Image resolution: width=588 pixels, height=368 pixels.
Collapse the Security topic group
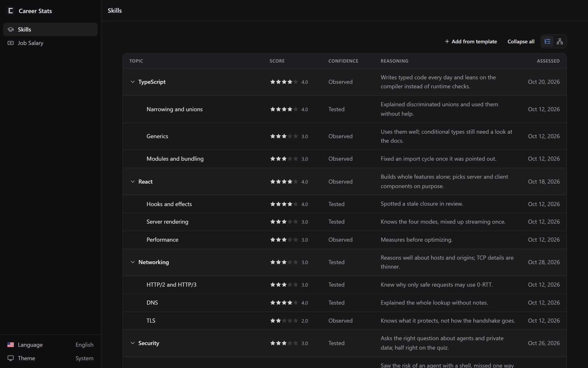pyautogui.click(x=133, y=343)
